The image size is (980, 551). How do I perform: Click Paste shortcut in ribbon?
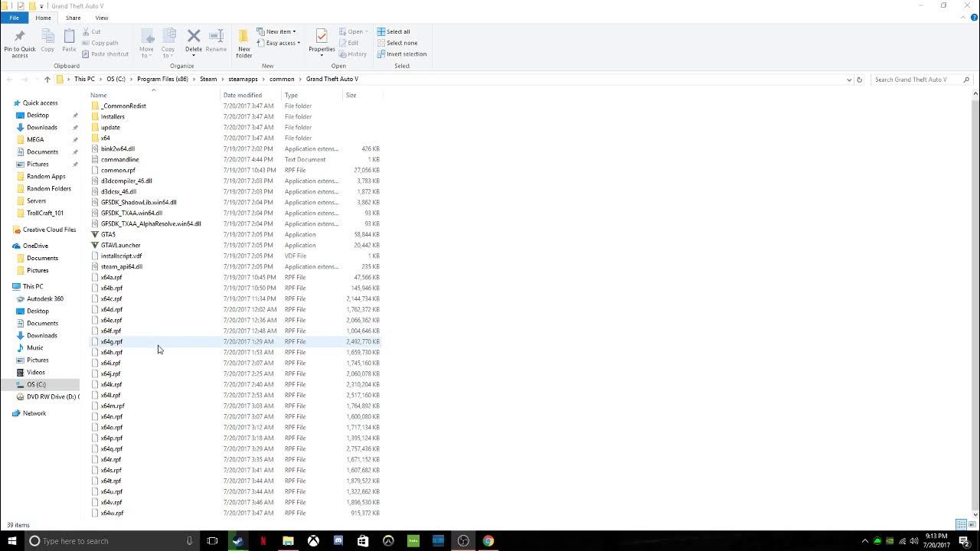click(x=105, y=54)
